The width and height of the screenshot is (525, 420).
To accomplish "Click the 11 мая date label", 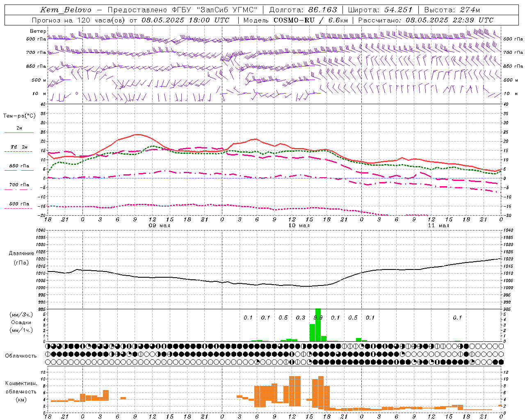I will pos(438,225).
